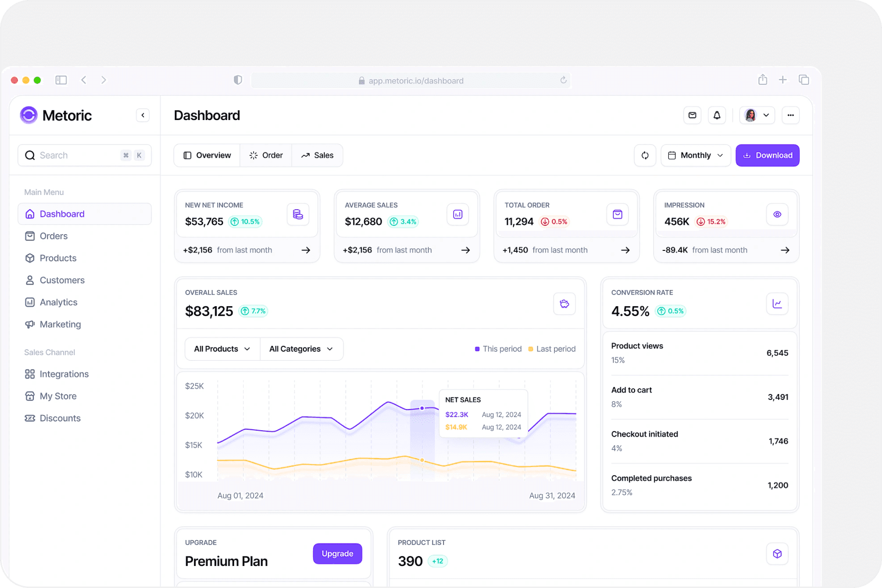The height and width of the screenshot is (588, 882).
Task: Click the purple data point on chart
Action: pyautogui.click(x=422, y=408)
